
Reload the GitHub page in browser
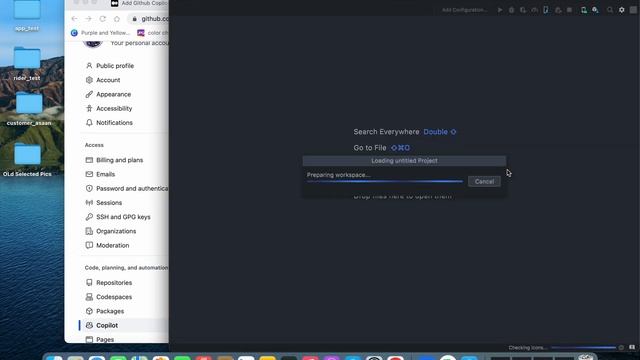(x=102, y=19)
